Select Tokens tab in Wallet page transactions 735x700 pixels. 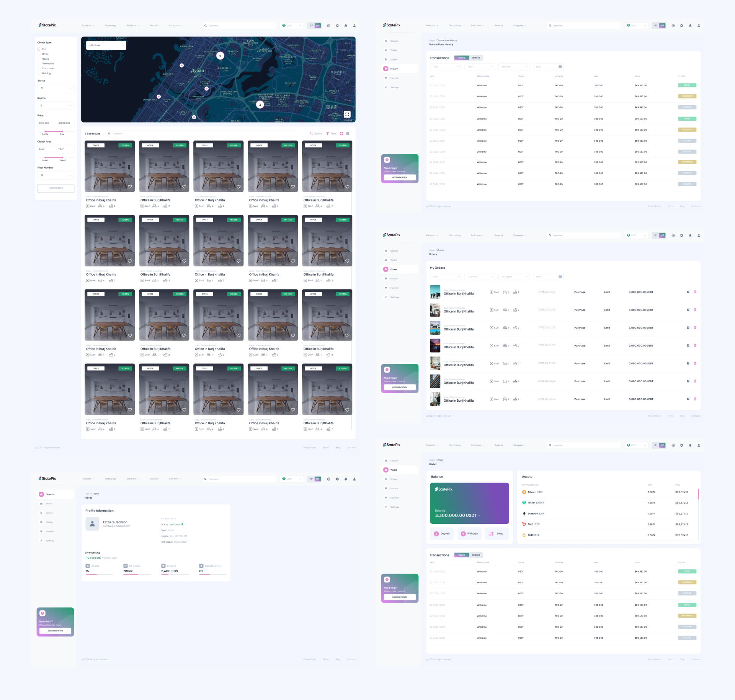click(x=462, y=555)
